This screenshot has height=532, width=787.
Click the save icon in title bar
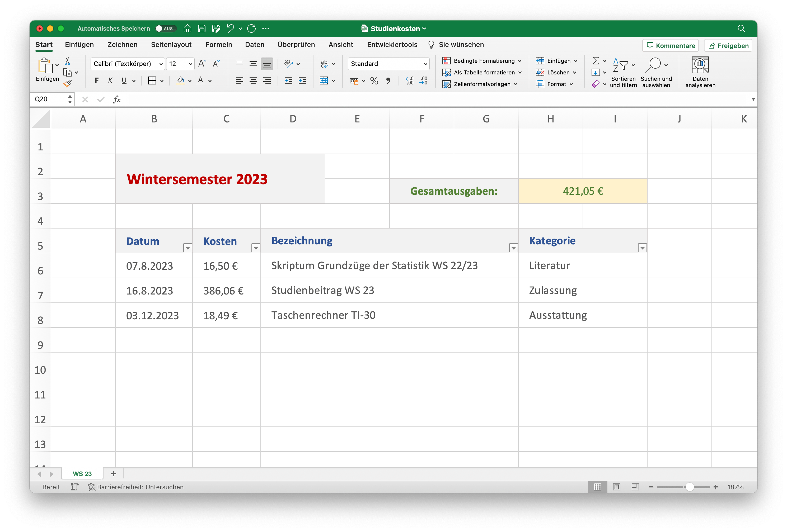202,28
